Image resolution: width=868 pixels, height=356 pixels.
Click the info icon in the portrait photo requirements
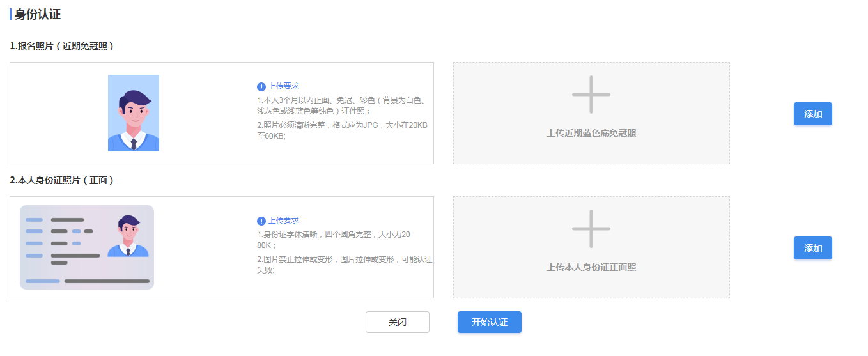pyautogui.click(x=261, y=87)
